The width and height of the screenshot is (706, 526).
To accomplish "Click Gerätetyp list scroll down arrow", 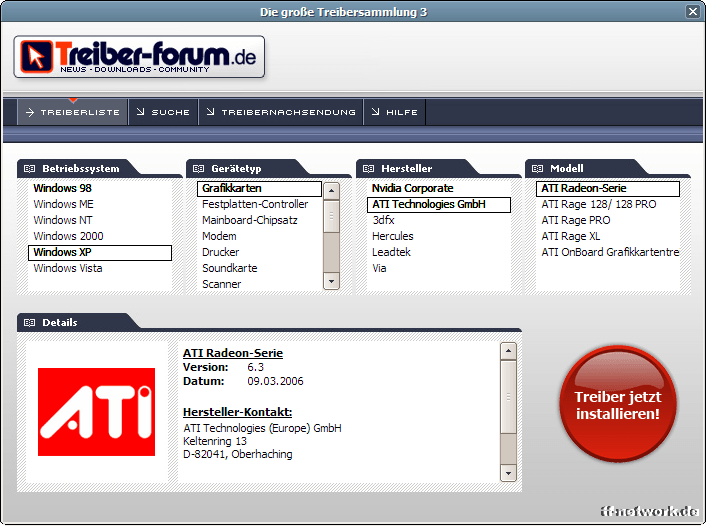I will (331, 281).
